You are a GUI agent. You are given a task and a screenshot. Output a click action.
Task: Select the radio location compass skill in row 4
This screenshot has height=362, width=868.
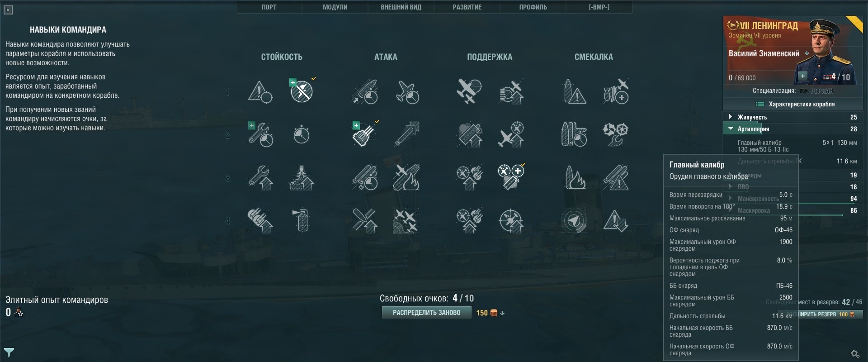pos(574,221)
